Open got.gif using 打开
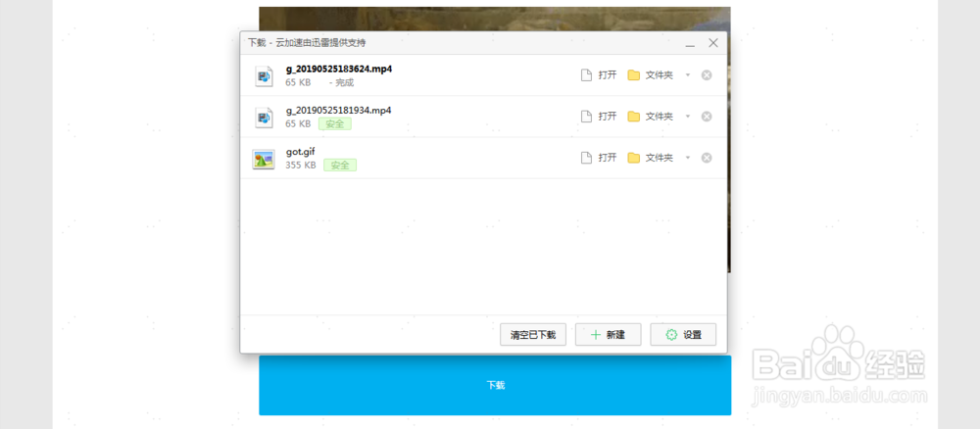This screenshot has height=429, width=980. [x=599, y=158]
